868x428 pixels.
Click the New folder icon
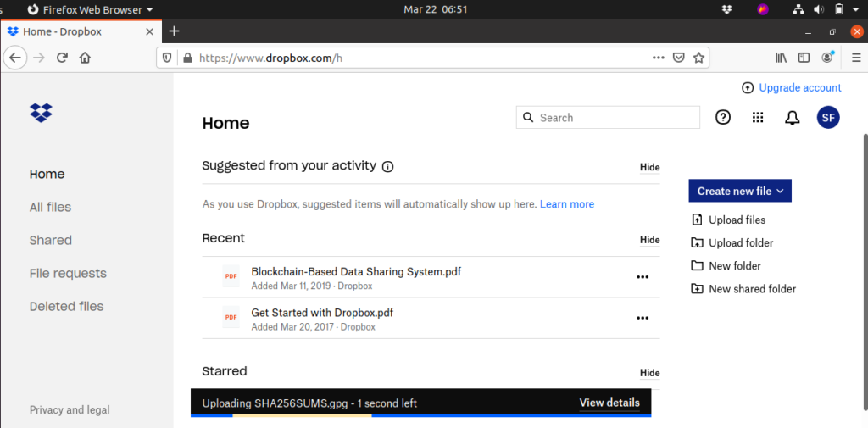(697, 266)
